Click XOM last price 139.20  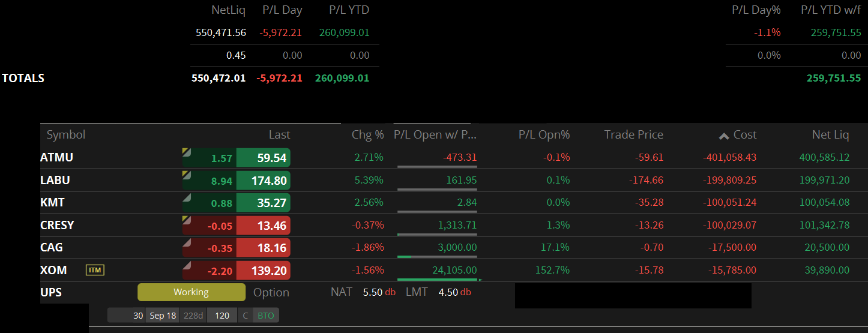coord(264,270)
